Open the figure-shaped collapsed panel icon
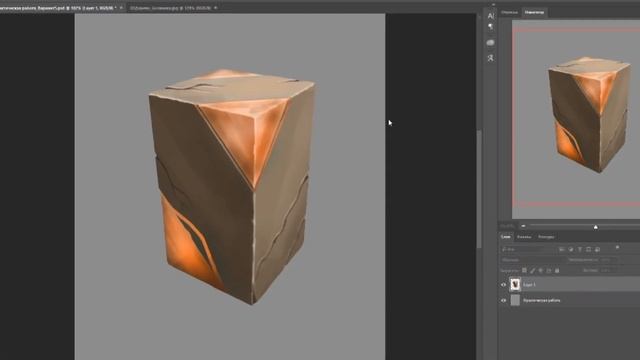This screenshot has width=640, height=360. click(x=491, y=58)
